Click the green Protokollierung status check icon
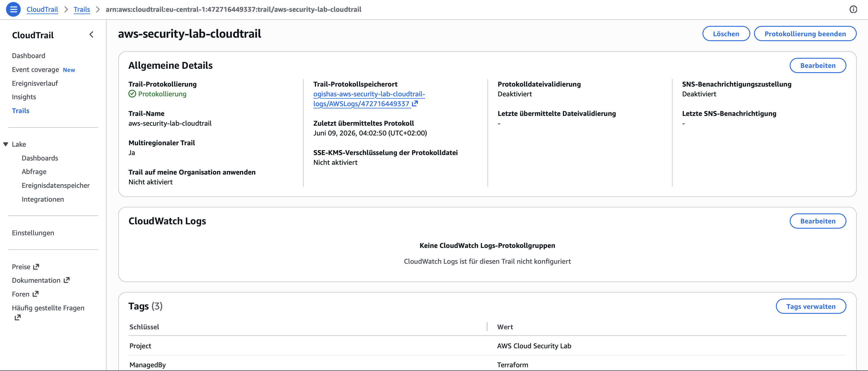 point(132,94)
